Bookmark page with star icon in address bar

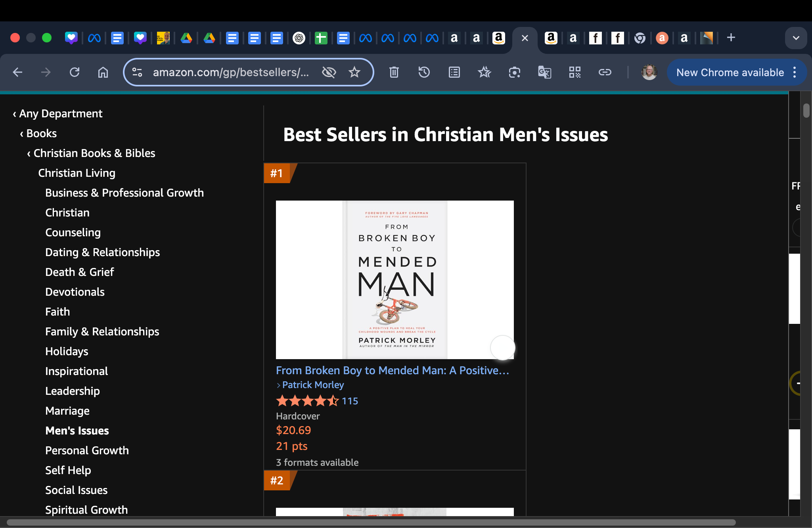354,72
